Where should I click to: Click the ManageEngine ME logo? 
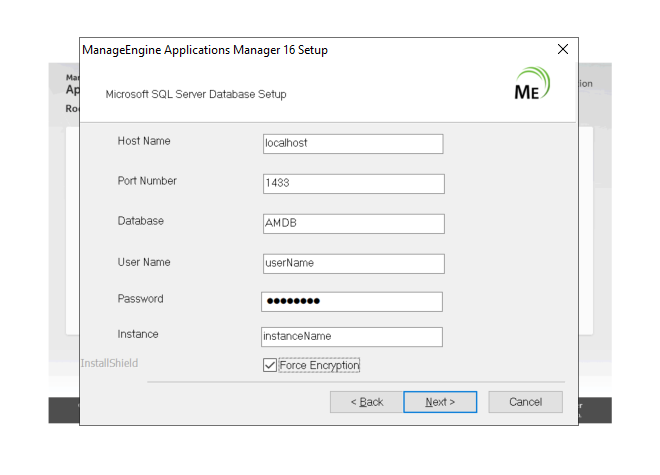pos(531,84)
